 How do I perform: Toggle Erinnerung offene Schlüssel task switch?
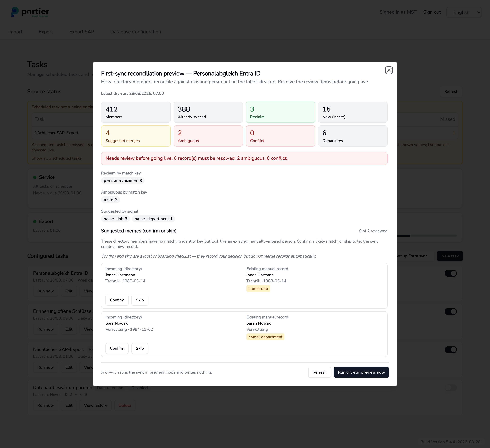tap(451, 311)
